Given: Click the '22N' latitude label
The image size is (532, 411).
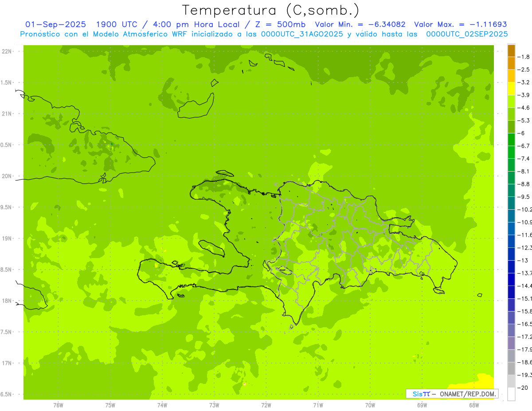Looking at the screenshot, I should point(7,51).
